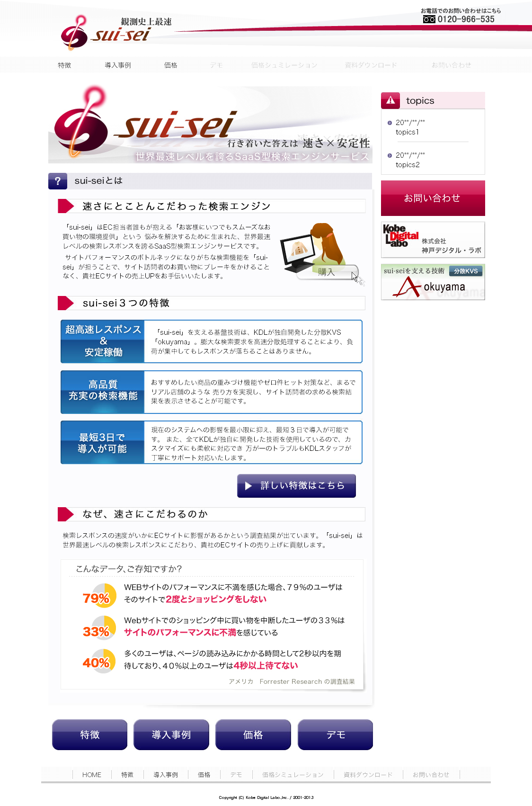Open 導入事例 in the top navigation
The width and height of the screenshot is (532, 806).
coord(118,65)
